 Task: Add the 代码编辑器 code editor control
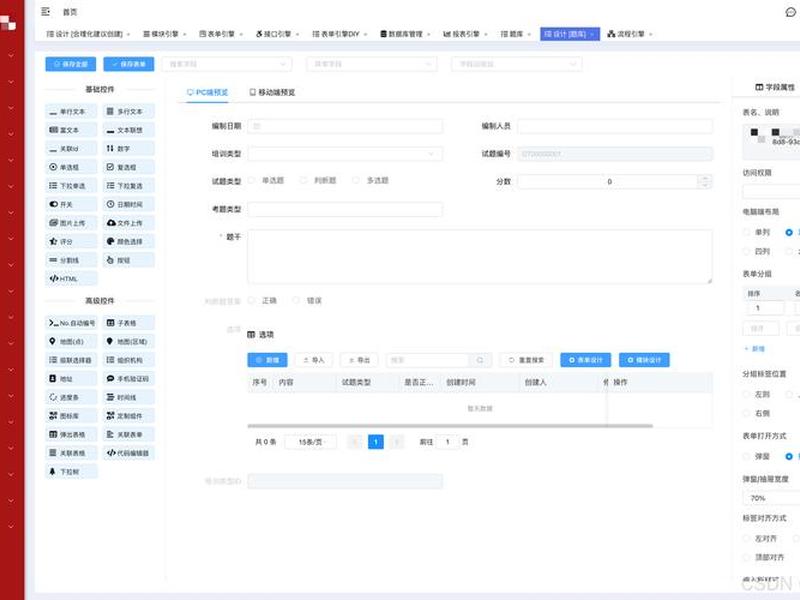[x=129, y=453]
